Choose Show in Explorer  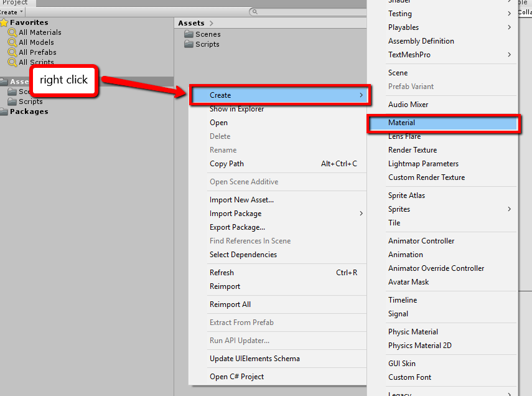[236, 109]
